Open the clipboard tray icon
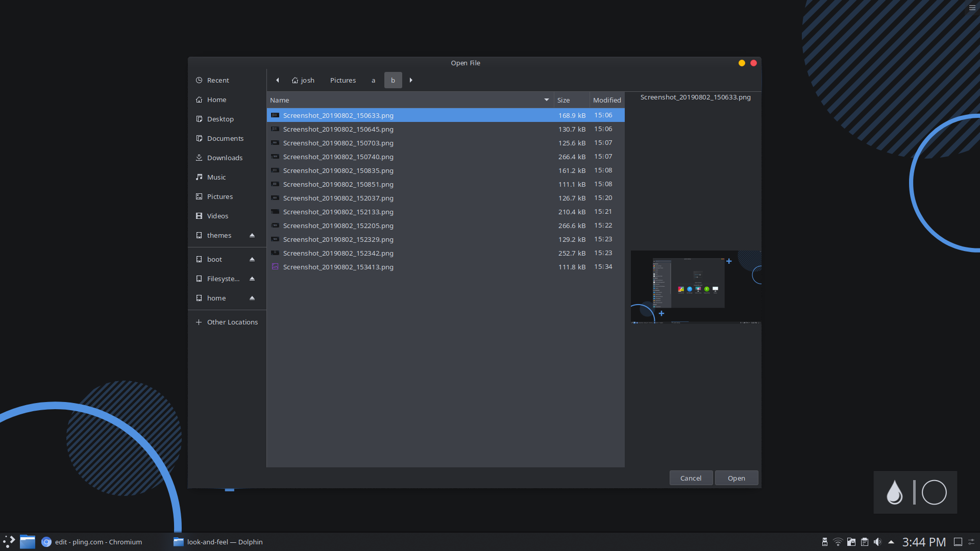This screenshot has height=551, width=980. pos(864,542)
